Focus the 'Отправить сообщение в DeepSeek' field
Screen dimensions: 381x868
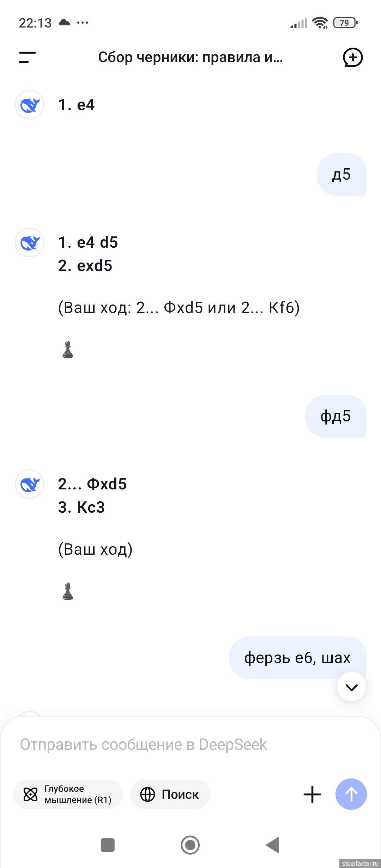[x=190, y=745]
